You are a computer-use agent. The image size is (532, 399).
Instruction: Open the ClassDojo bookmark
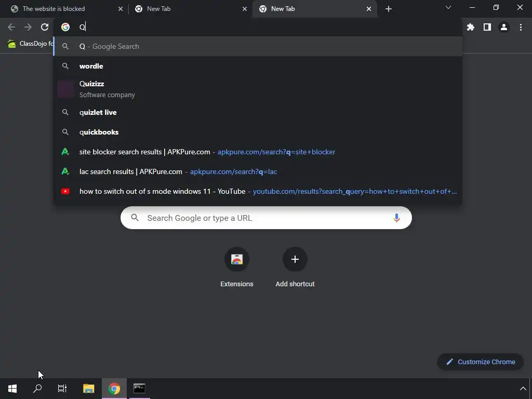pos(31,44)
